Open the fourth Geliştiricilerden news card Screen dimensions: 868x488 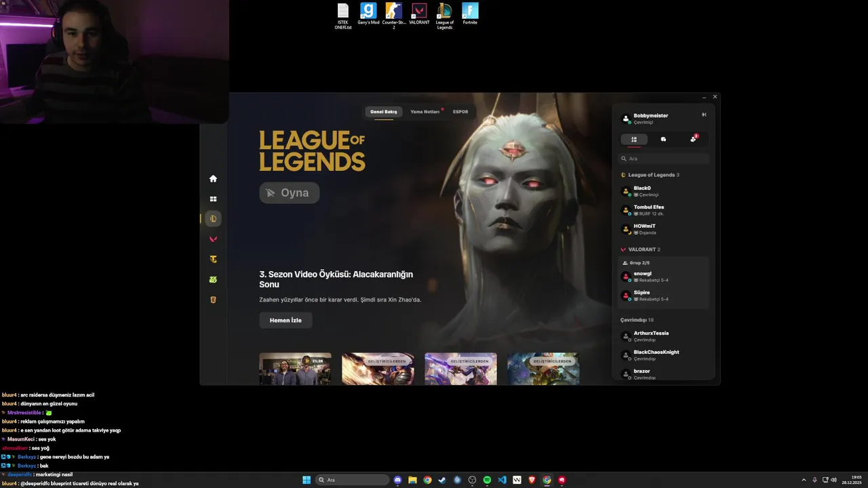[543, 369]
